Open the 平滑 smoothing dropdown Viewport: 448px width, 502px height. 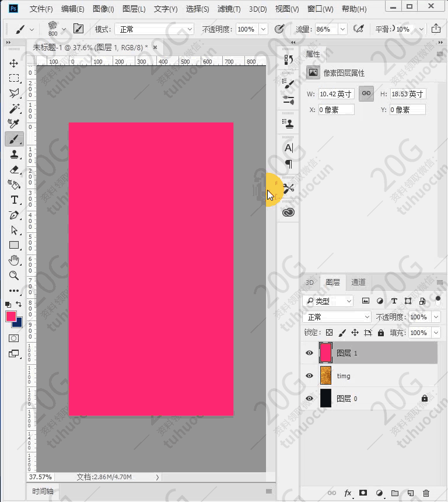[421, 29]
